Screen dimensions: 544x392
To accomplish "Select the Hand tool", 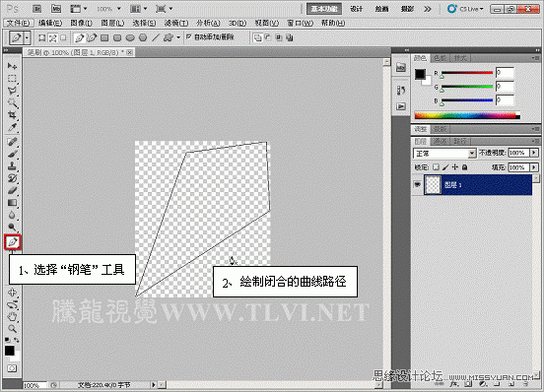I will coord(12,317).
